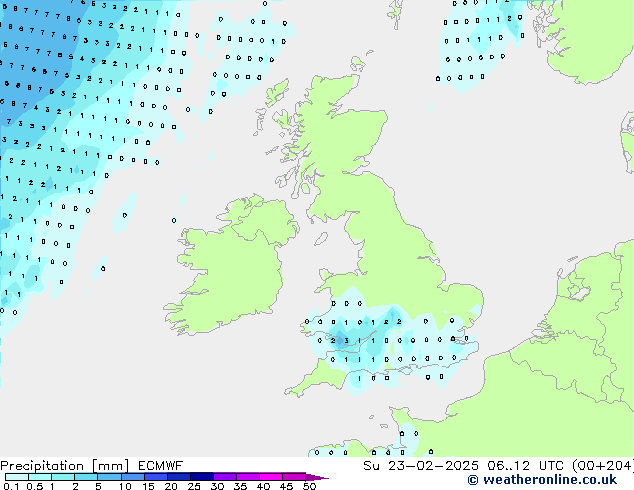
Task: Click the legend label '30'
Action: point(217,486)
